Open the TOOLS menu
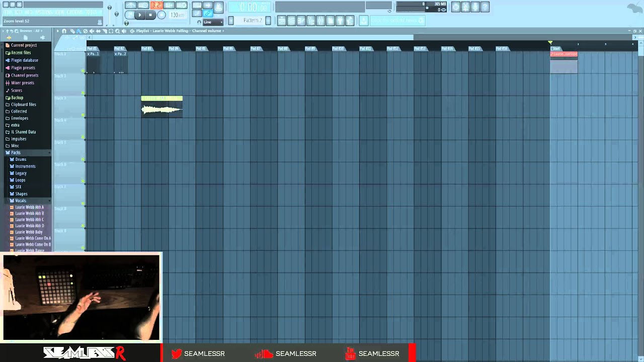Viewport: 644px width, 362px height. click(x=91, y=12)
